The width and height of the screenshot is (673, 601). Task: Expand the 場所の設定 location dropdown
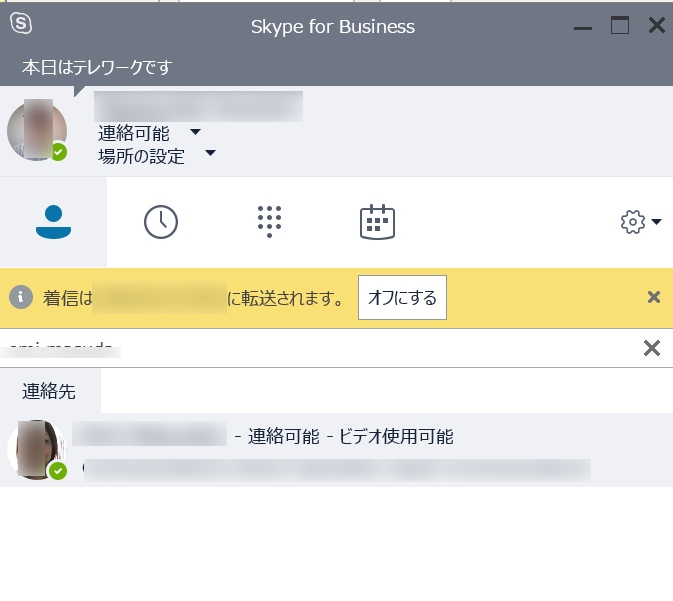[x=210, y=153]
